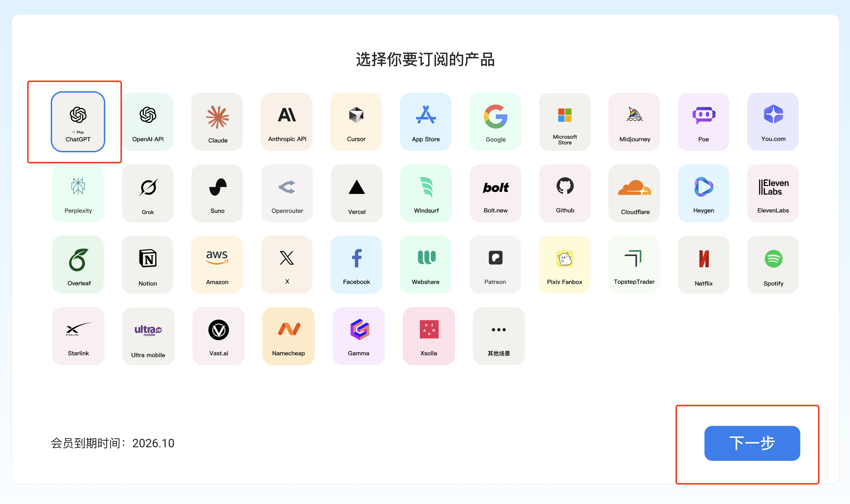Choose the Xsolla product tile
Screen dimensions: 850x504
[x=429, y=336]
